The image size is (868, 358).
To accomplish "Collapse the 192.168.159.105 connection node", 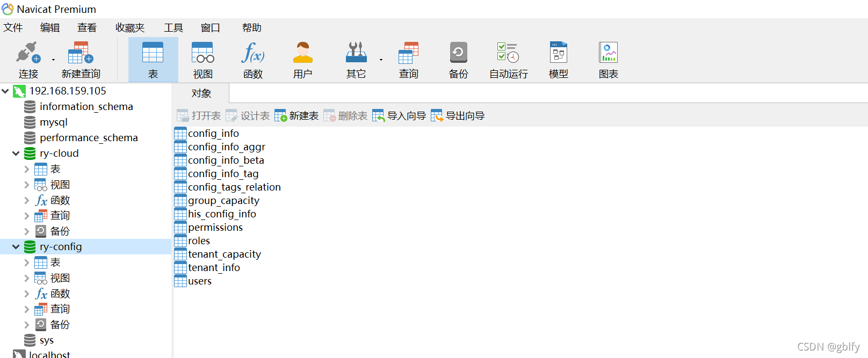I will (5, 91).
